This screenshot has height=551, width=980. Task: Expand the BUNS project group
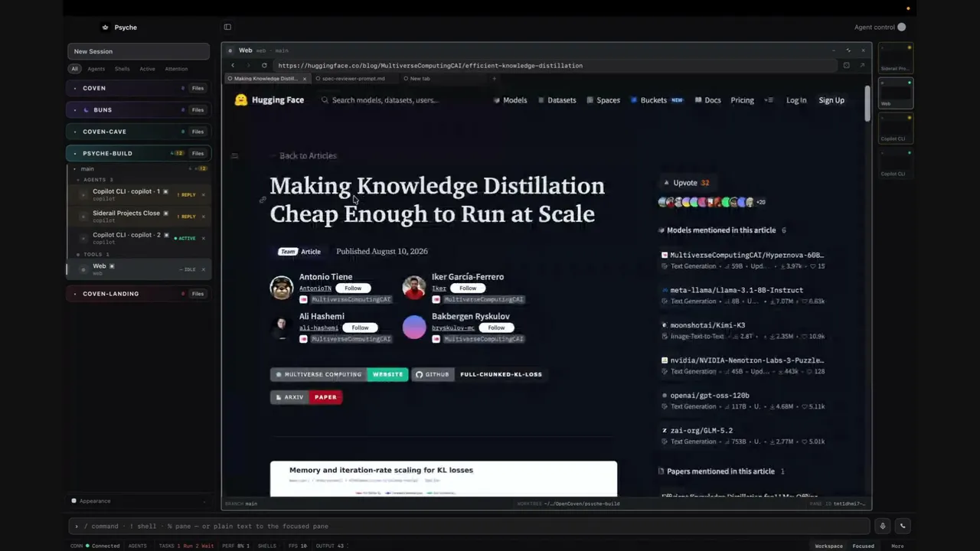coord(75,110)
